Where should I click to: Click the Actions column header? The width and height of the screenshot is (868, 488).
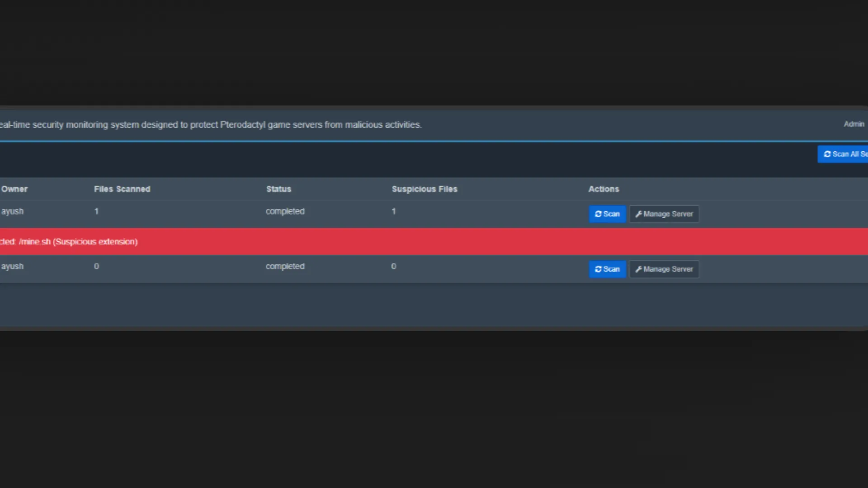pos(604,189)
